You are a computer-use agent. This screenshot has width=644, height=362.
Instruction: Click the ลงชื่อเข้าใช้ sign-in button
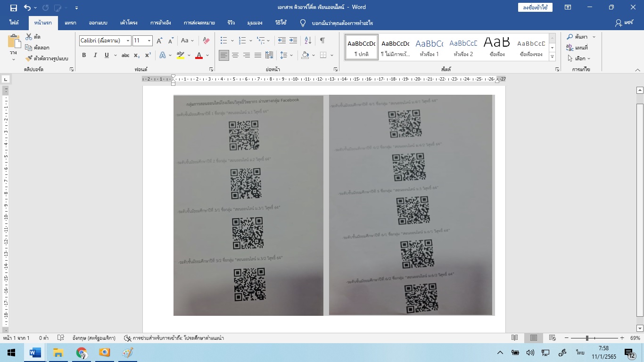coord(535,7)
